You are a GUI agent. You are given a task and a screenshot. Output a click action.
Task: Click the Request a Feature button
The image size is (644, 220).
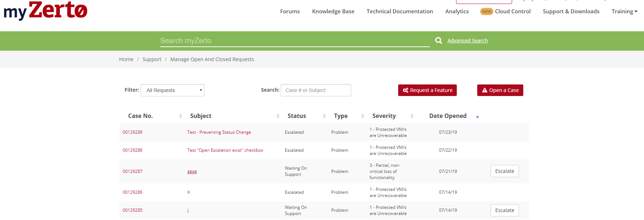point(427,90)
